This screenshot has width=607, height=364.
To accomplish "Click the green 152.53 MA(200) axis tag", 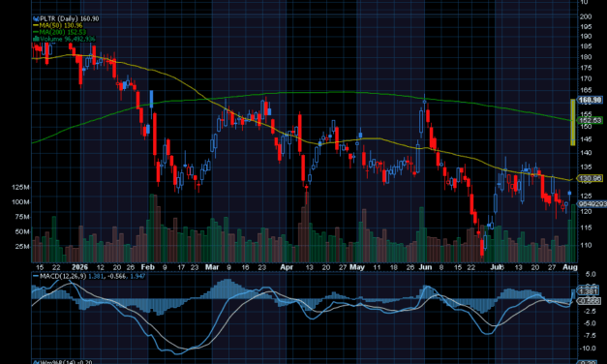I will 590,120.
